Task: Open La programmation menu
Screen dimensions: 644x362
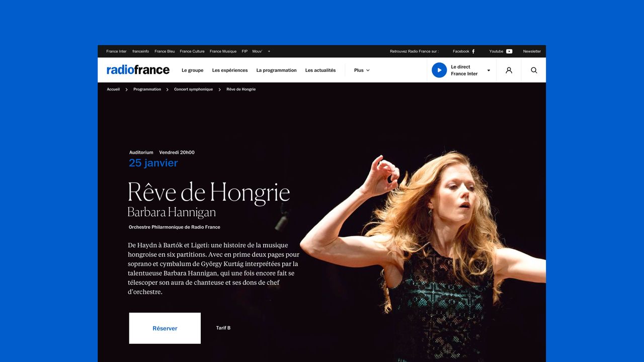Action: [x=276, y=70]
